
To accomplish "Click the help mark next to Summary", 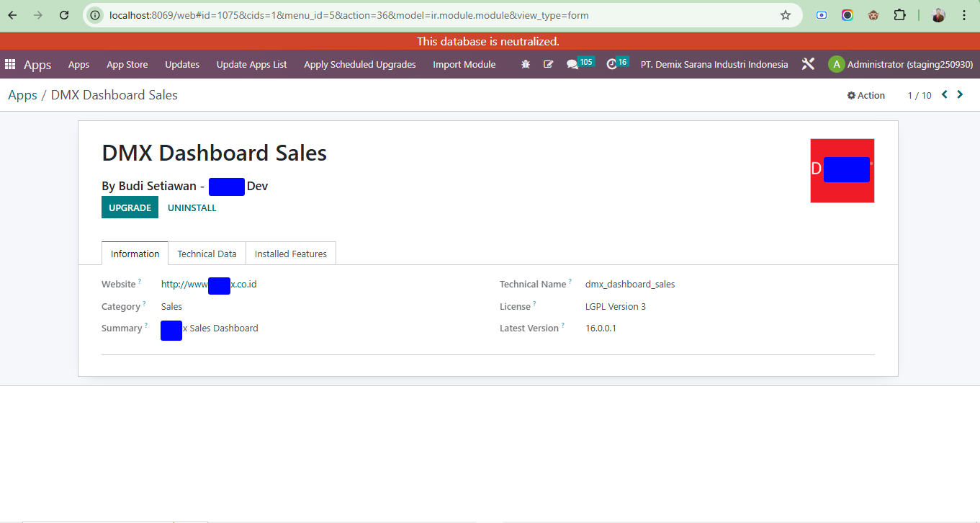I will pyautogui.click(x=146, y=325).
